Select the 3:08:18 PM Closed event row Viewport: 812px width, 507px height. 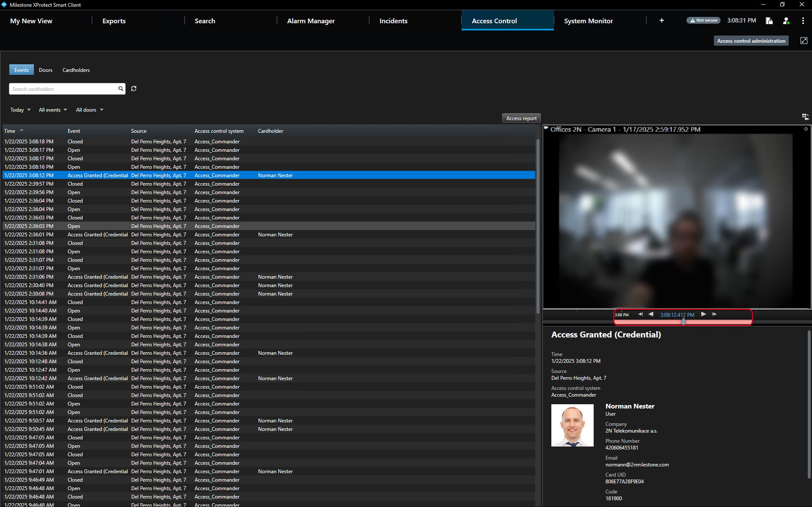click(269, 142)
